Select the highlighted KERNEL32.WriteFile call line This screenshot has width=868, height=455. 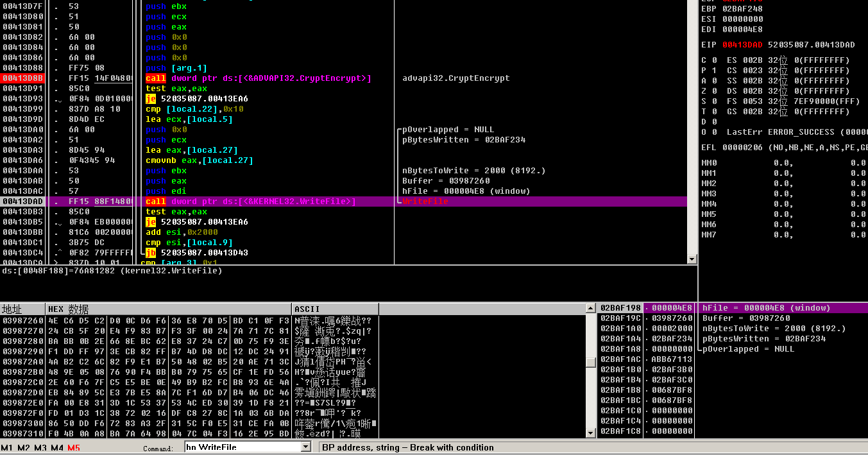point(250,202)
